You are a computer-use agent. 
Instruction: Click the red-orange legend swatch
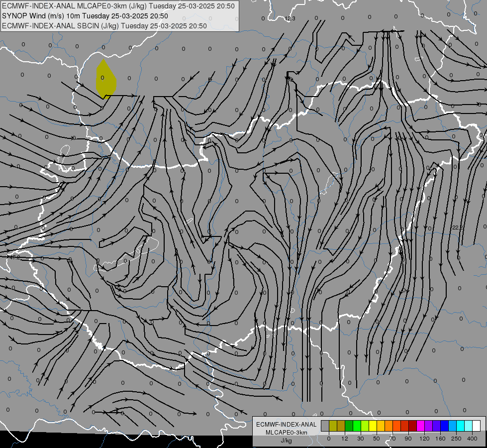click(x=397, y=426)
